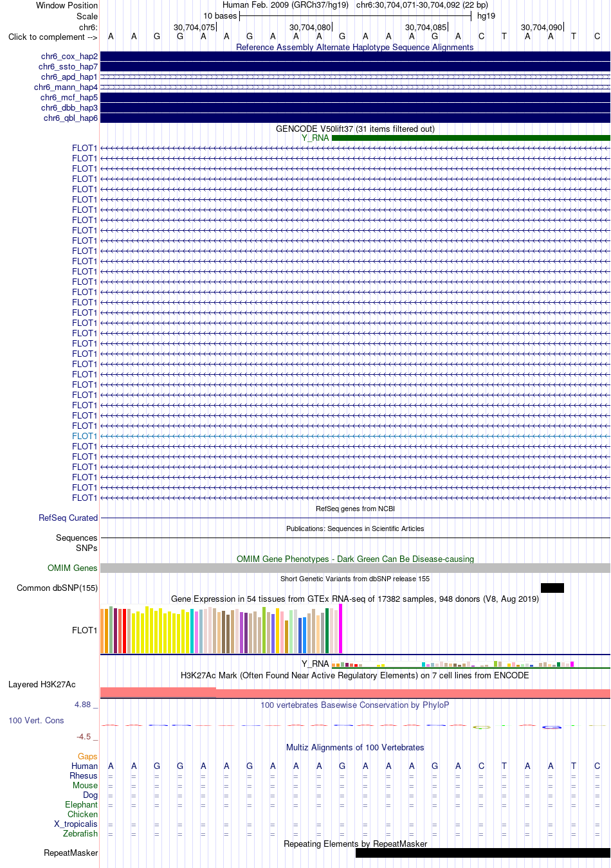Select the Y_RNA label next to GENCODE bar
Viewport: 611px width, 868px height.
pos(315,138)
